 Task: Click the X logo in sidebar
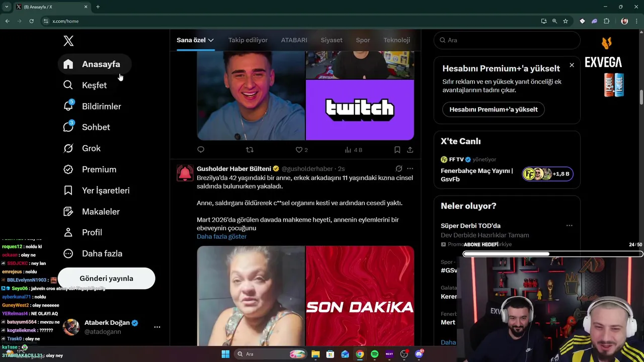[68, 41]
